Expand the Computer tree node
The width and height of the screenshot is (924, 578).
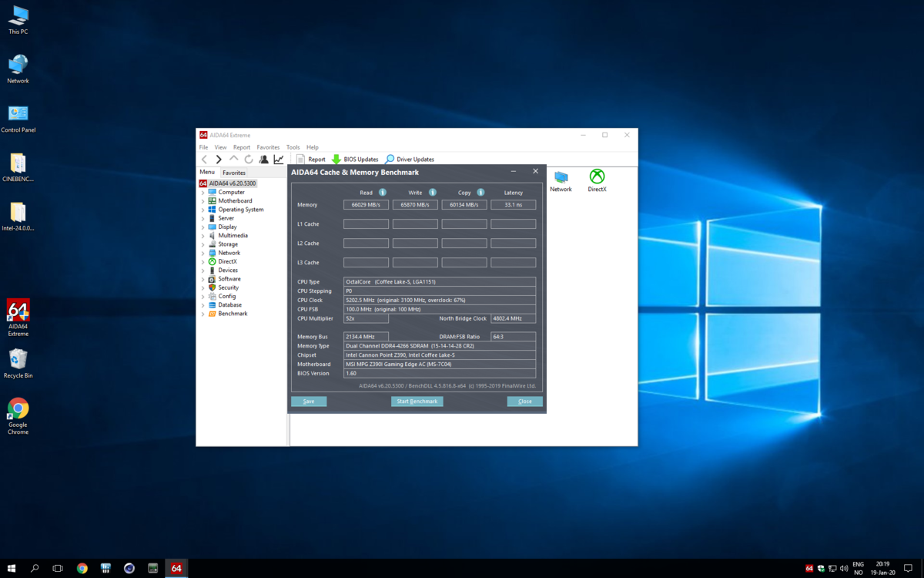[x=203, y=192]
